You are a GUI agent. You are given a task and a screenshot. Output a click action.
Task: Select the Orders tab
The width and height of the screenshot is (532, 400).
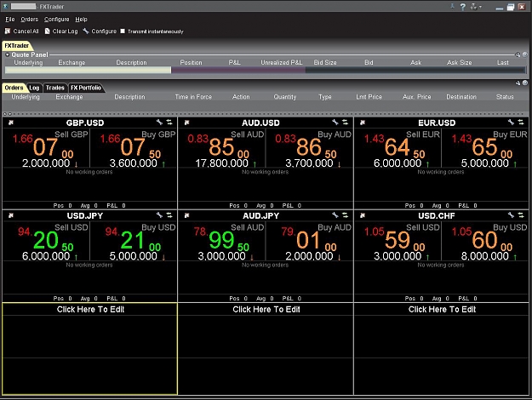click(14, 88)
